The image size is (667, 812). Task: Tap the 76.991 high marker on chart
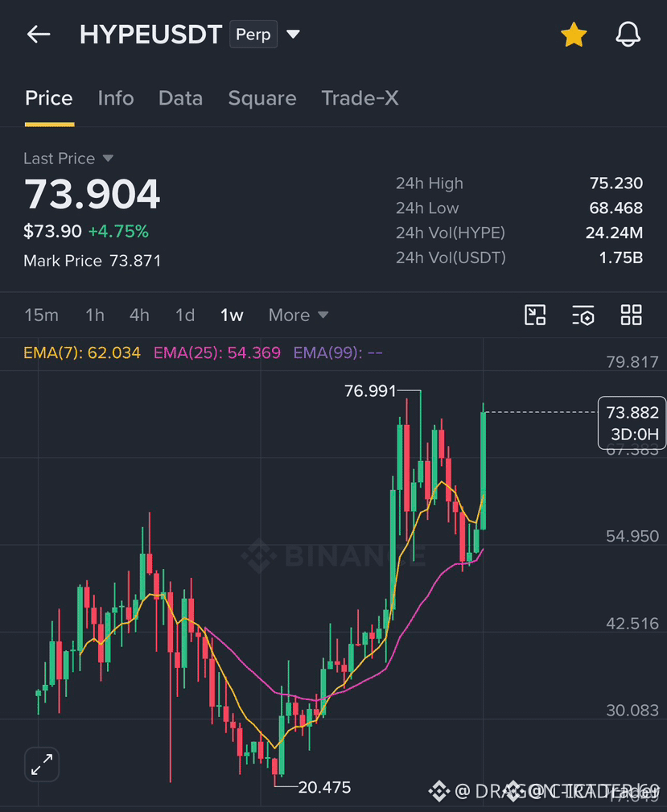click(x=370, y=390)
